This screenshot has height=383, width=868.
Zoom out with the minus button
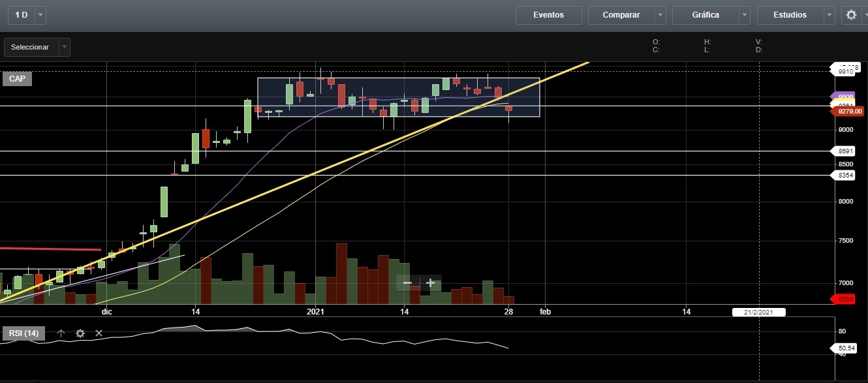click(x=407, y=283)
